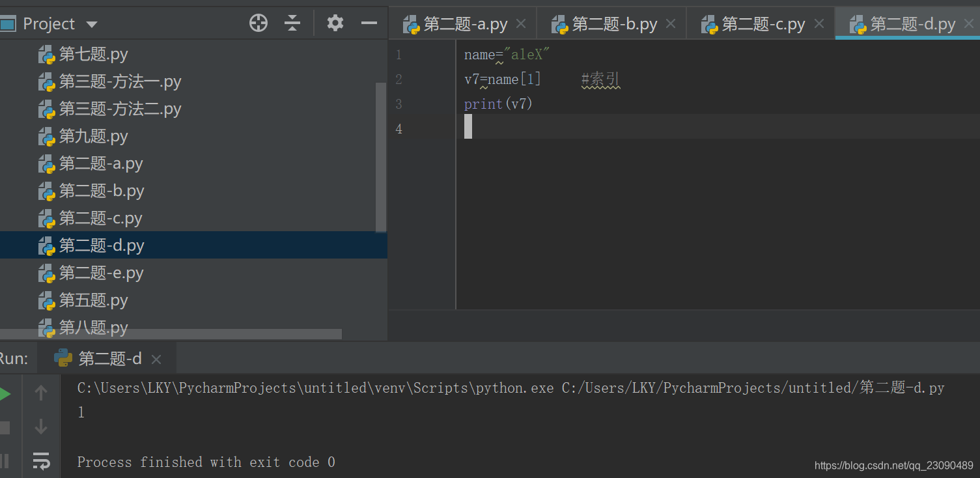Open the Project view dropdown
The height and width of the screenshot is (478, 980).
(92, 25)
